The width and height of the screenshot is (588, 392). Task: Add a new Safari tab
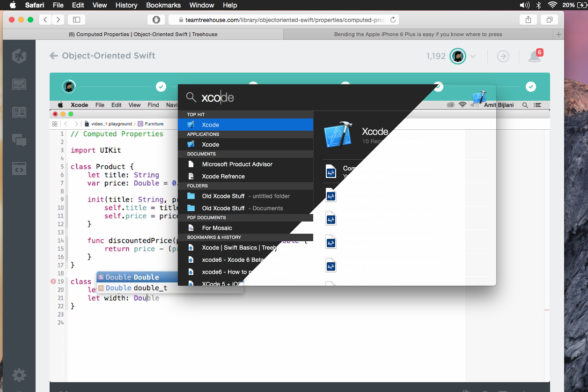pos(558,34)
